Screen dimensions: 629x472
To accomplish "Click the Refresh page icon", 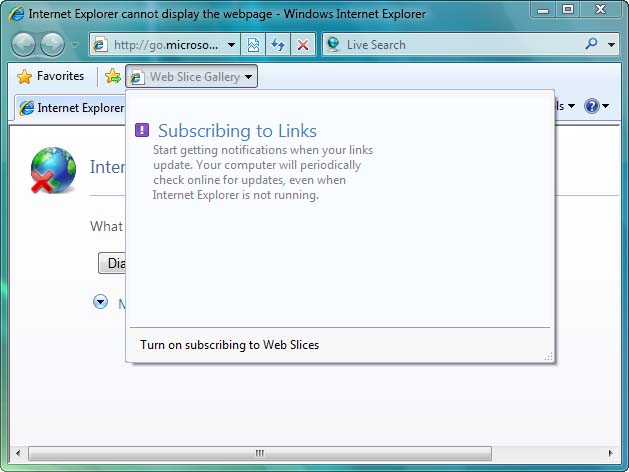I will [x=277, y=45].
